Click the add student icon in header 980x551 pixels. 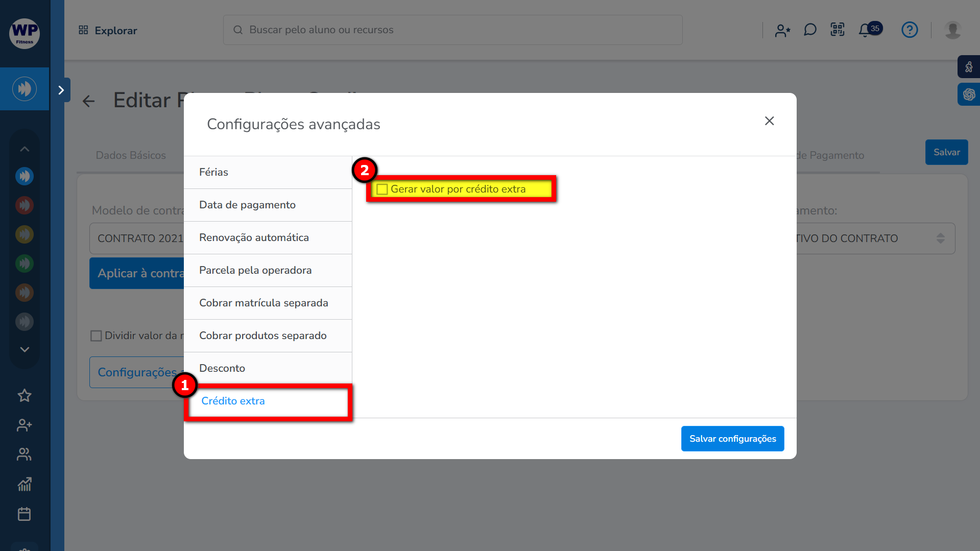782,31
